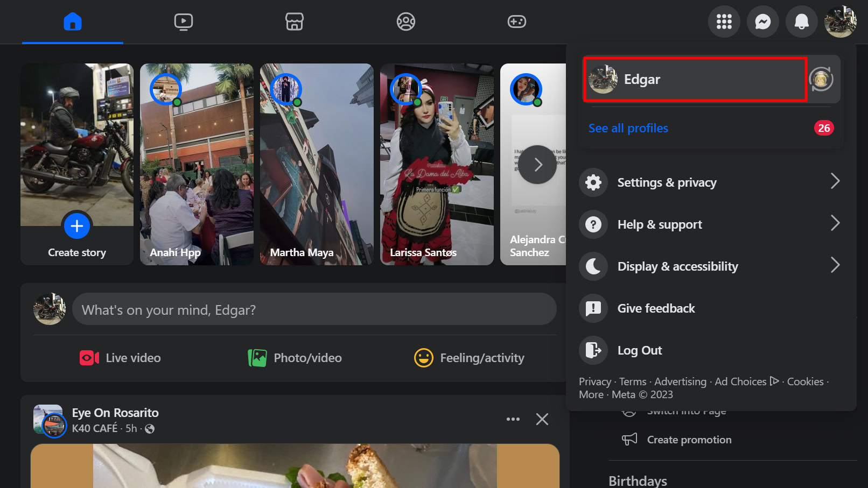Open the Gaming tab
The image size is (868, 488).
coord(517,22)
